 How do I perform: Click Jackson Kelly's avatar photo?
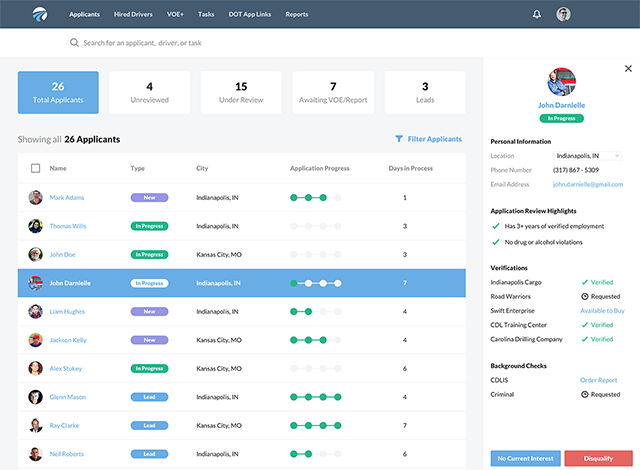(36, 340)
